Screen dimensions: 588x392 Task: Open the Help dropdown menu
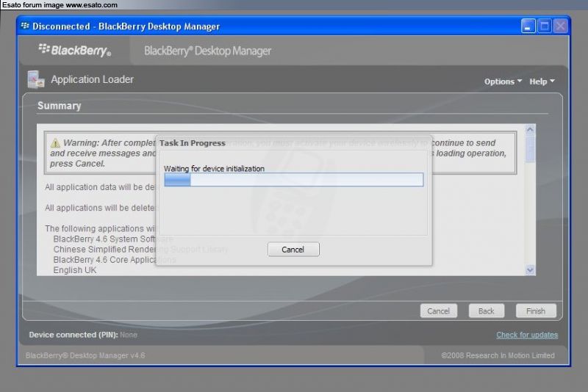point(542,81)
